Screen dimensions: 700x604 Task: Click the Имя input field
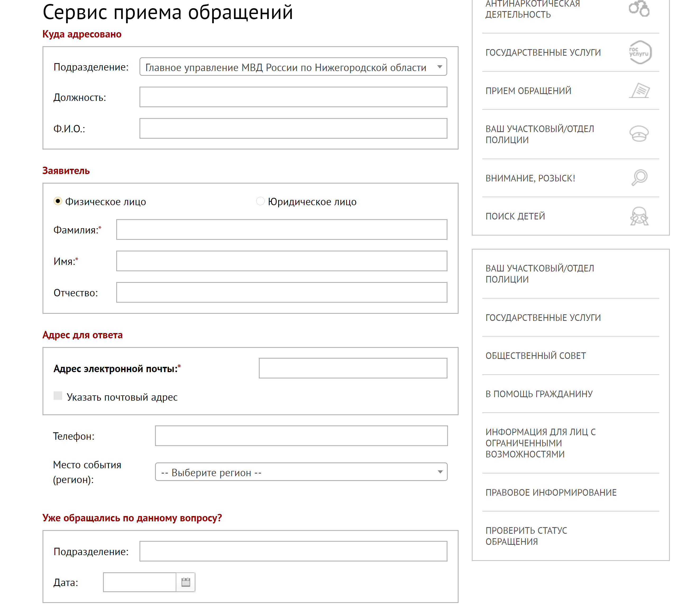tap(282, 261)
